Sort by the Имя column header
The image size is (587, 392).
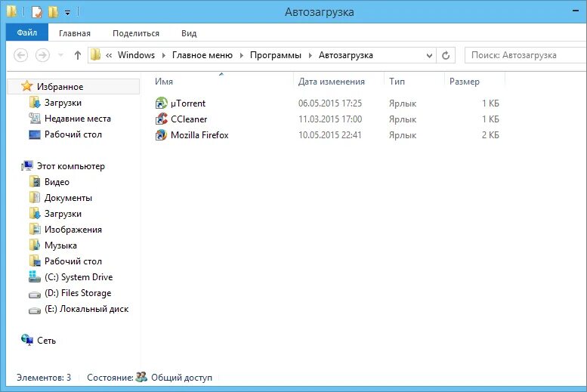(164, 82)
